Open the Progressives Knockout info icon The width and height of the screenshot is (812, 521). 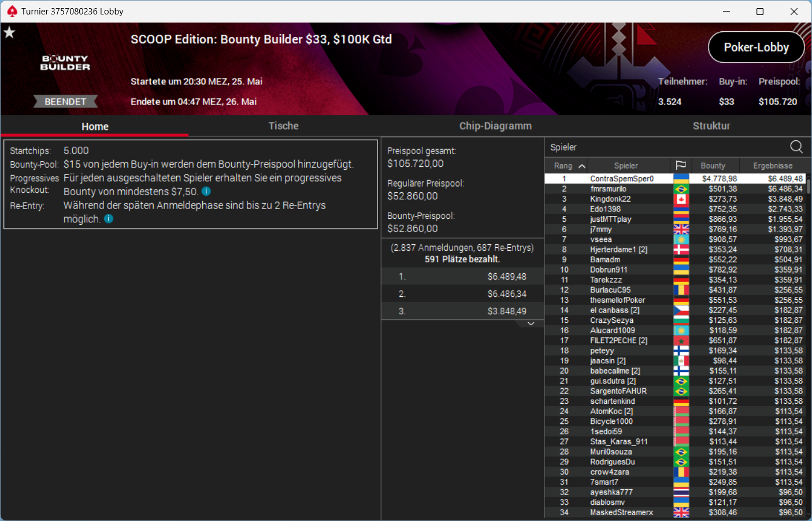(x=206, y=191)
